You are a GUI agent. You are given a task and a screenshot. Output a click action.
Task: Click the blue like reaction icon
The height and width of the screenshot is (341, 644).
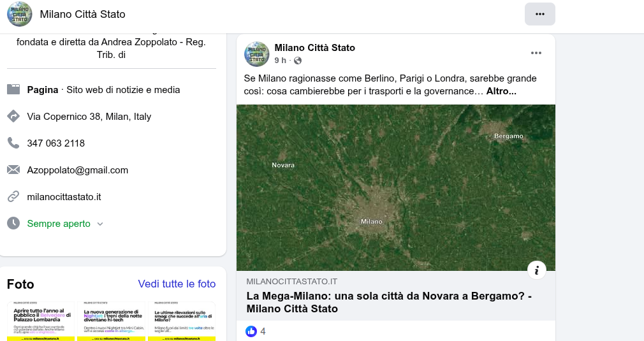pyautogui.click(x=251, y=331)
